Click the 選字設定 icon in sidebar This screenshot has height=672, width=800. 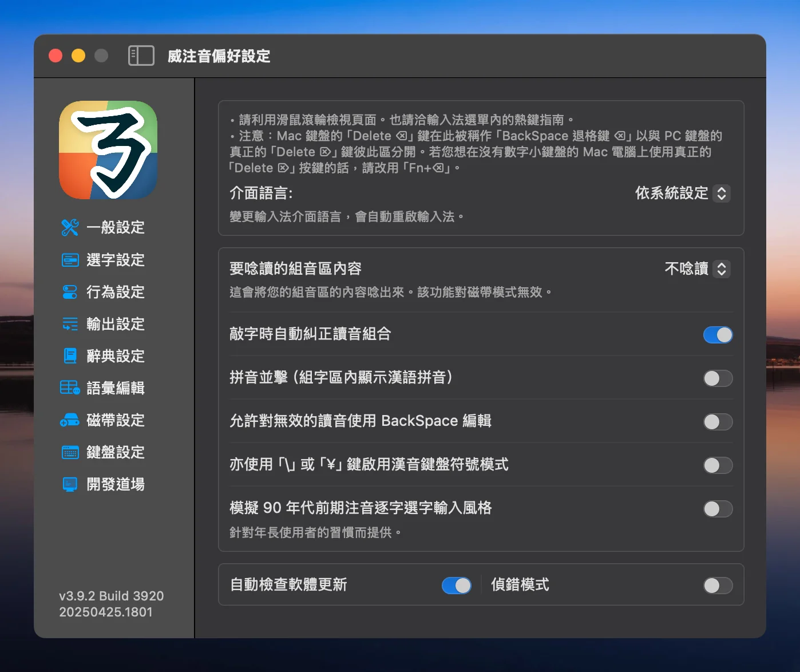[x=70, y=260]
